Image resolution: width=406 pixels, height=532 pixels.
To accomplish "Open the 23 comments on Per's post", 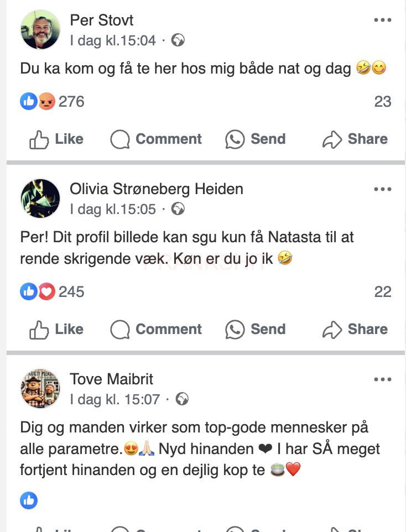I will tap(382, 102).
